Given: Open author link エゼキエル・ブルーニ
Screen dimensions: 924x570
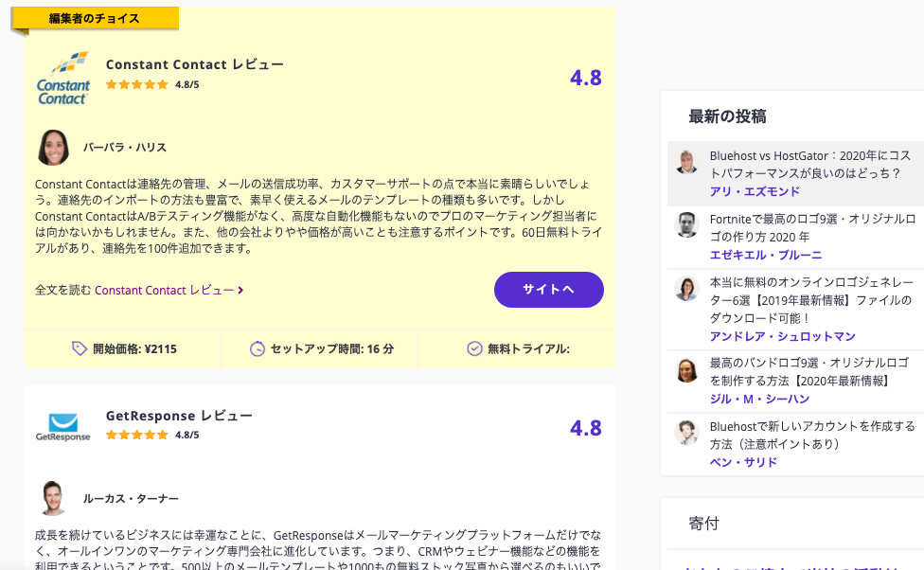Looking at the screenshot, I should pyautogui.click(x=766, y=255).
